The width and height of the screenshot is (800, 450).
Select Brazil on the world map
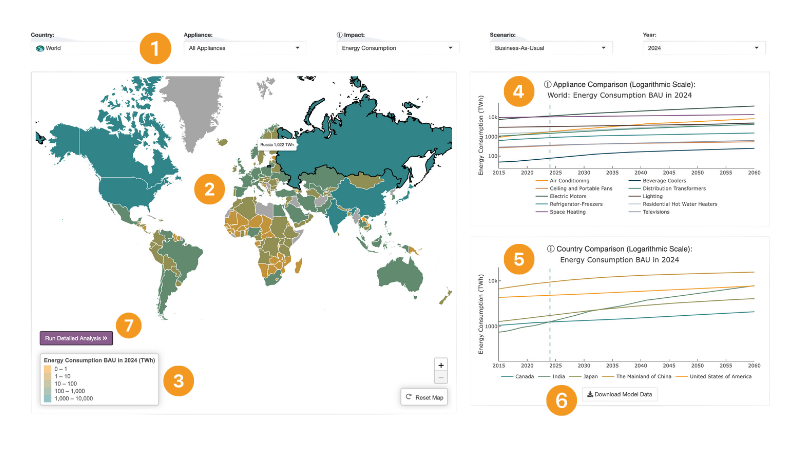(183, 255)
